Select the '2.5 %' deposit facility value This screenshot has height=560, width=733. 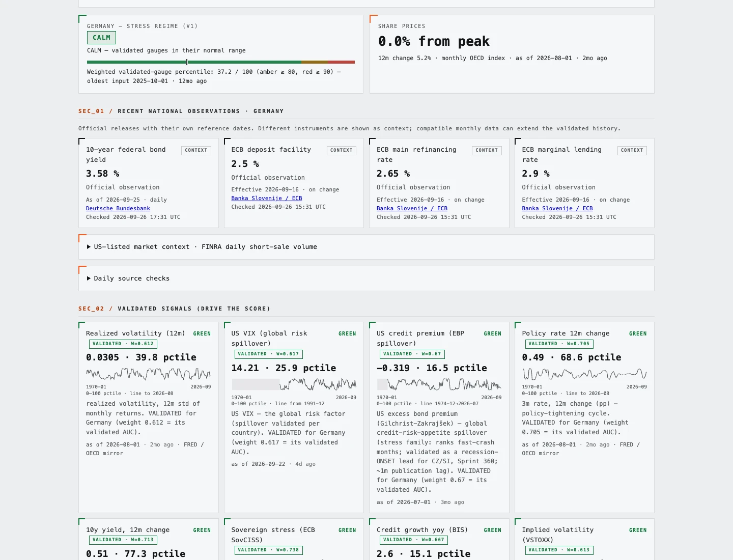point(245,164)
